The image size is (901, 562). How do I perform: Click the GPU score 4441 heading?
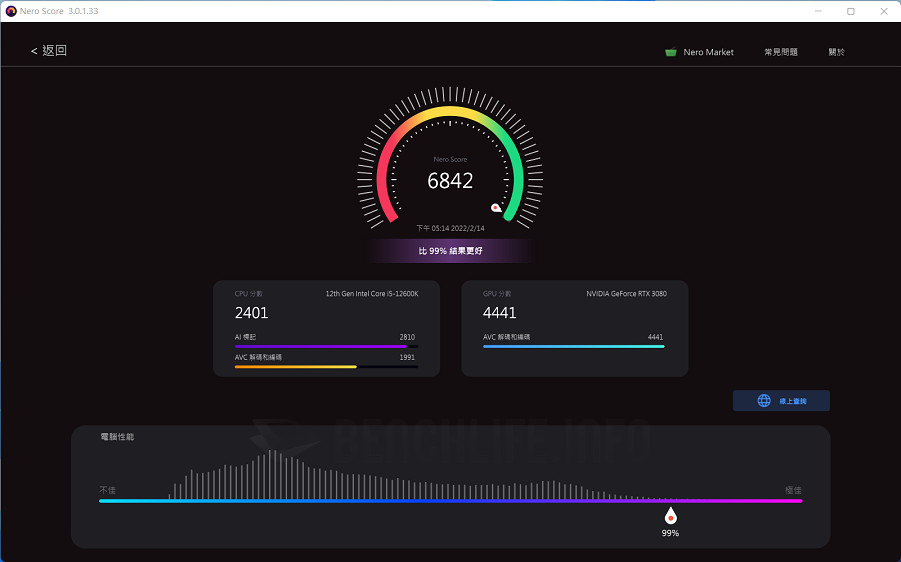click(499, 313)
